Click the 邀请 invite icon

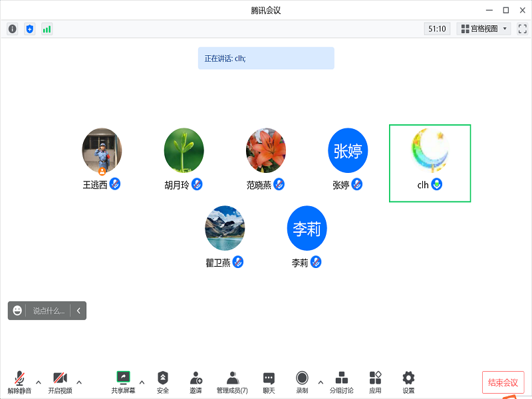click(x=196, y=382)
